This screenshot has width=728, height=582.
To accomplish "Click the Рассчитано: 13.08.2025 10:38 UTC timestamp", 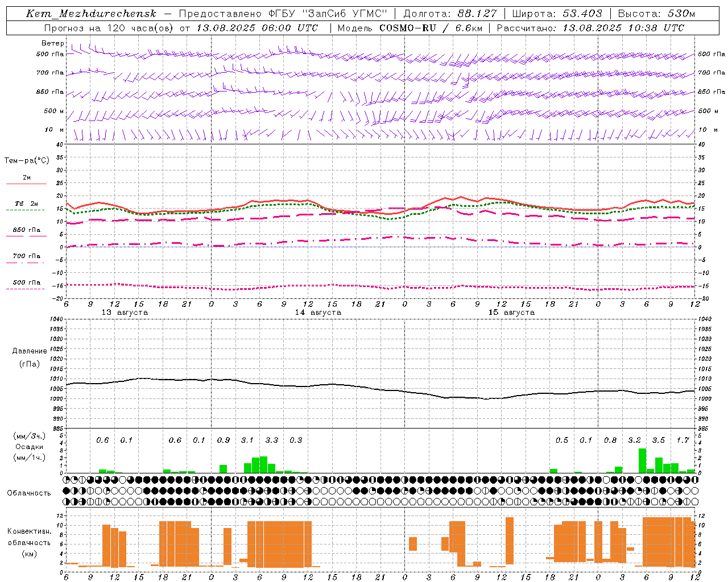I will [590, 28].
